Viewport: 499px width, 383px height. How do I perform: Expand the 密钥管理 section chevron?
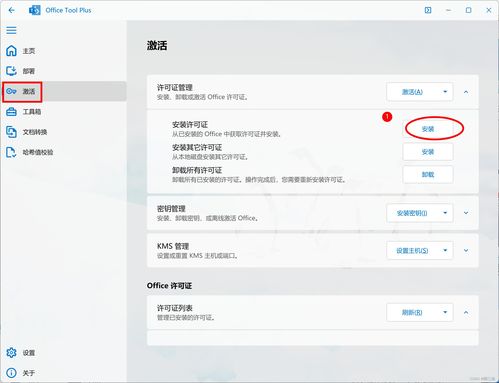(466, 213)
